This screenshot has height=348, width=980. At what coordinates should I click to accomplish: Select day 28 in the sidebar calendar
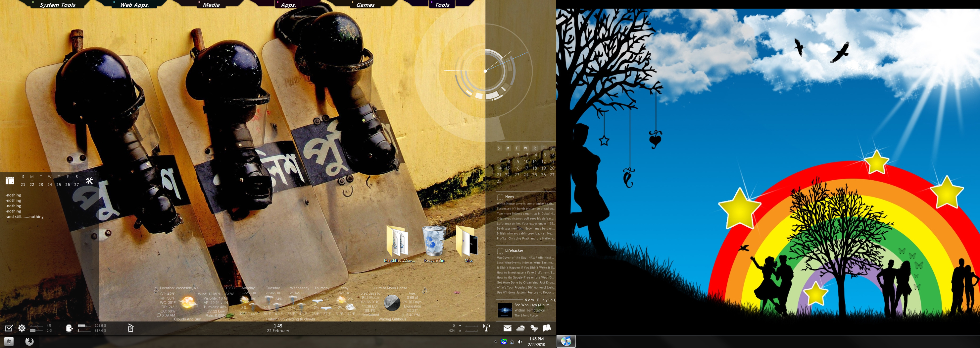pos(499,181)
